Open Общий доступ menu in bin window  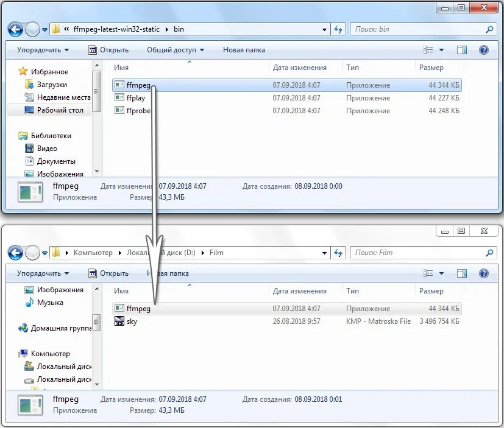(176, 50)
